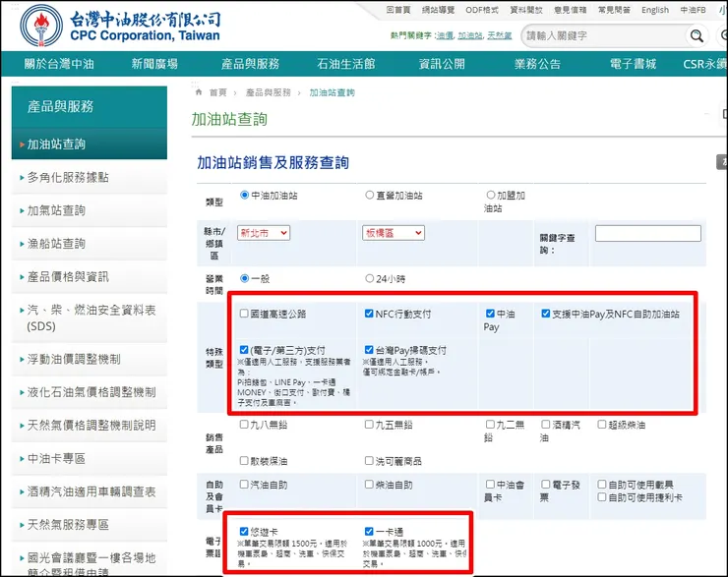Open the 電子書城 menu
The height and width of the screenshot is (577, 728).
(x=633, y=64)
